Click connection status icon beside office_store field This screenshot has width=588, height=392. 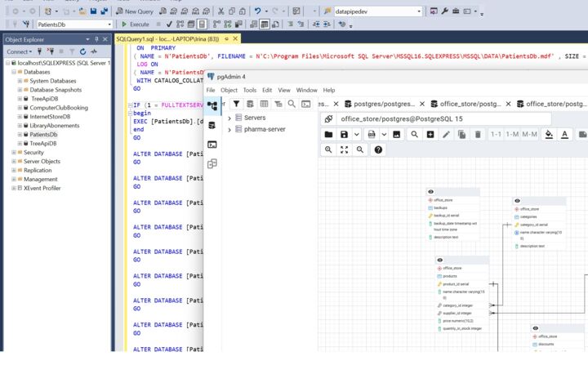328,119
